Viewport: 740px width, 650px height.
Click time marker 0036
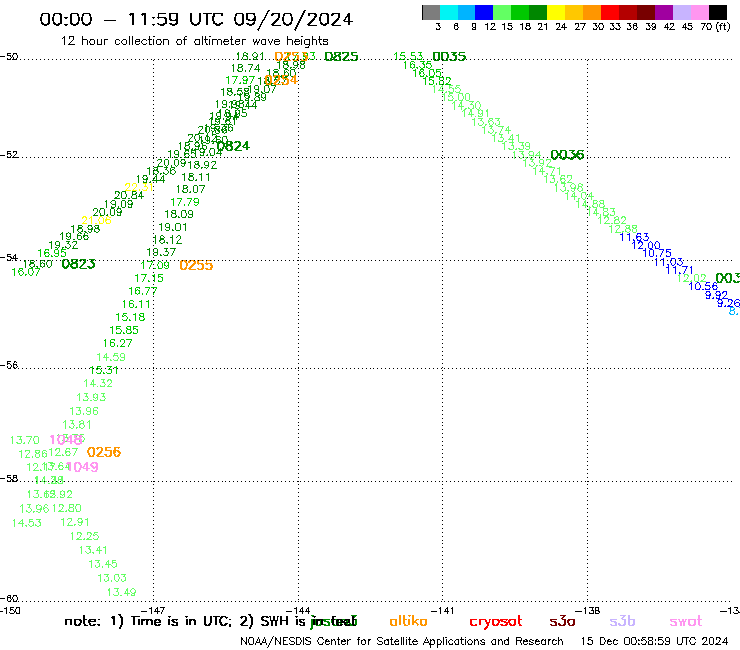[x=567, y=155]
